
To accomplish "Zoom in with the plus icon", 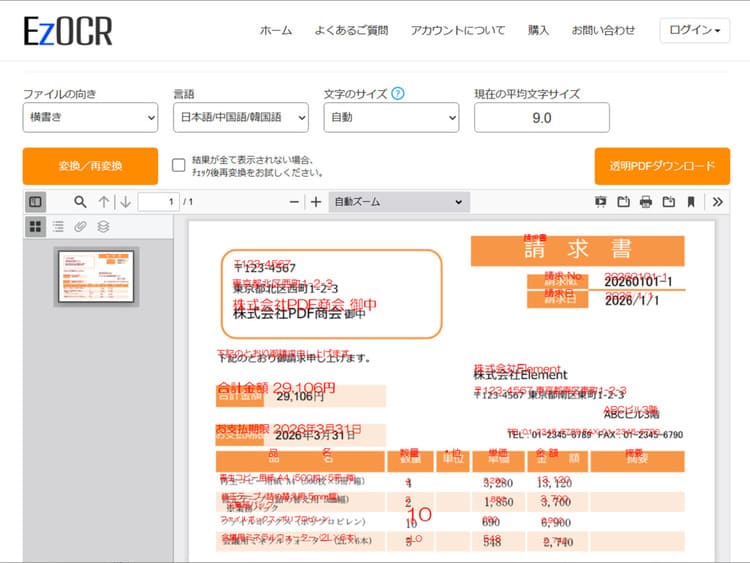I will point(316,202).
